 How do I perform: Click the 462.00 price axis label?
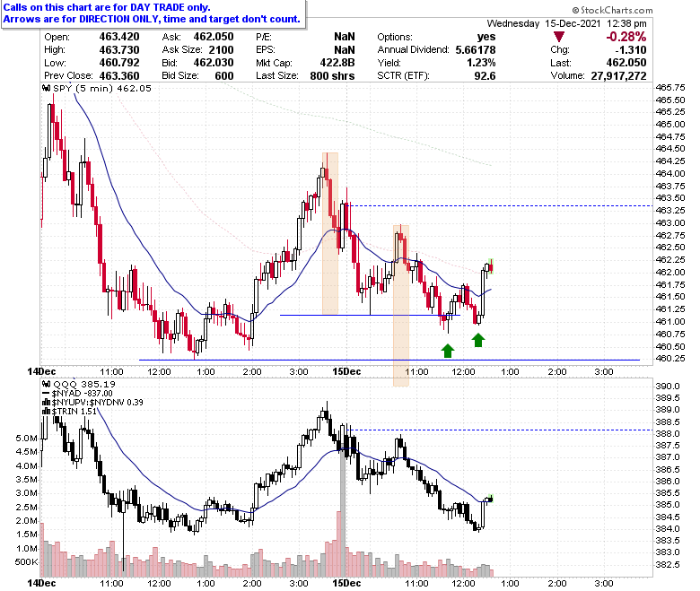tap(670, 272)
